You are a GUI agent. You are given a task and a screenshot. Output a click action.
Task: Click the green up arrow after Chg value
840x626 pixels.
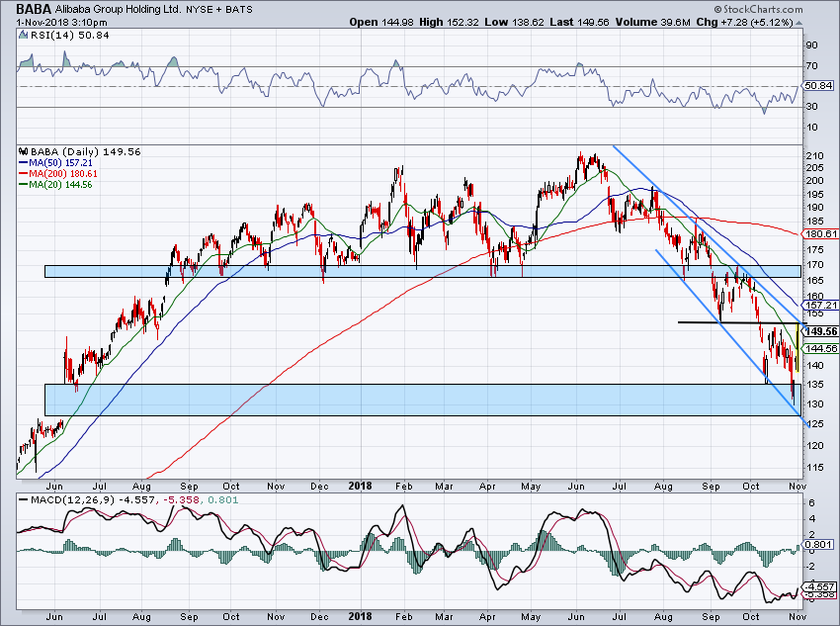(x=798, y=23)
